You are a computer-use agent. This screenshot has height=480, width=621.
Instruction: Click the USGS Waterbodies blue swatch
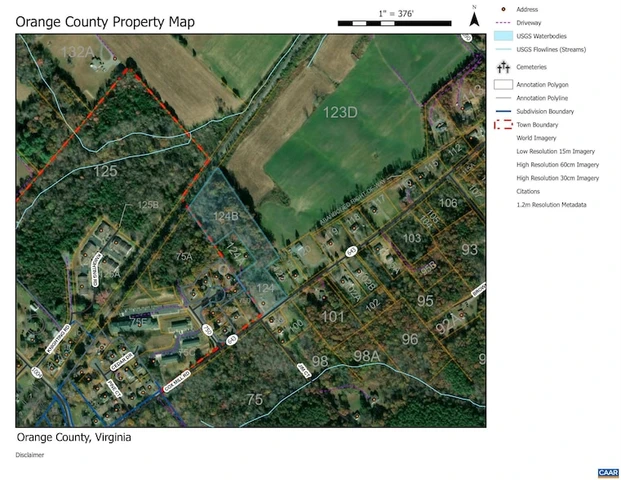pos(503,36)
